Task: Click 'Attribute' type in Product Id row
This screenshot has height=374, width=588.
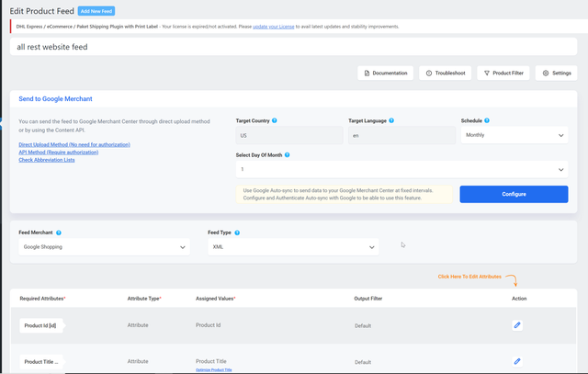Action: pyautogui.click(x=138, y=325)
